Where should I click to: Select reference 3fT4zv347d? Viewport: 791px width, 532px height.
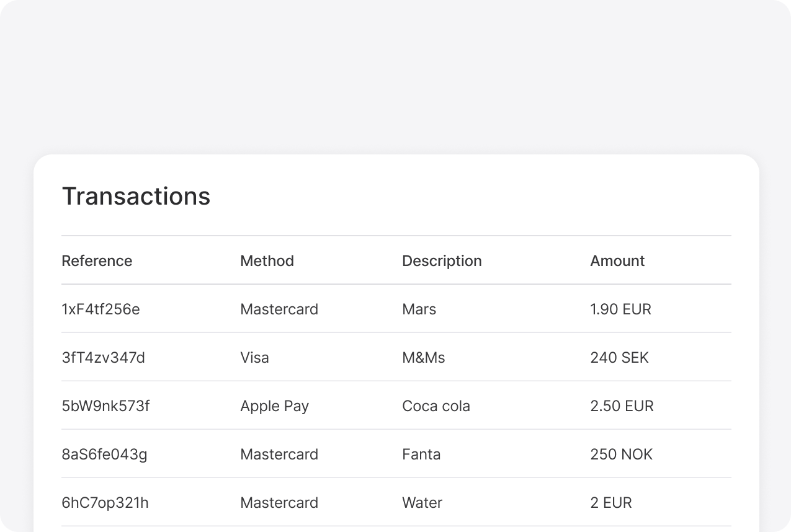click(103, 358)
